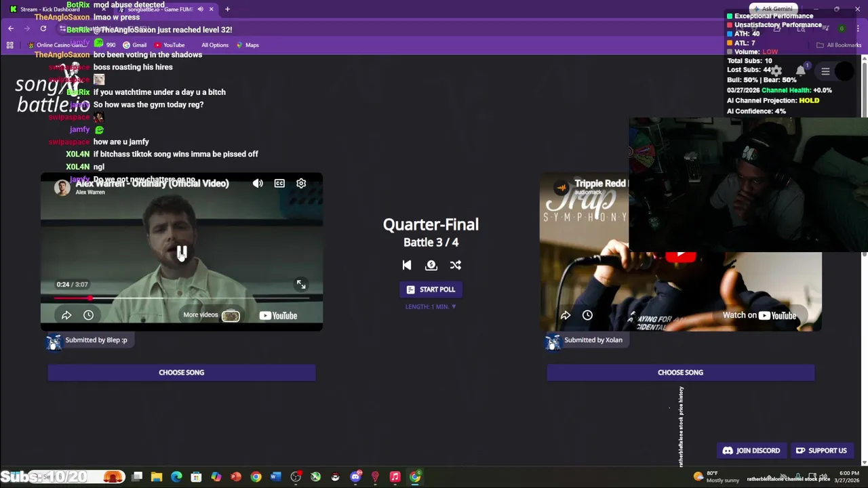Add Trippie Redd video to Watch Later
This screenshot has height=488, width=868.
587,315
